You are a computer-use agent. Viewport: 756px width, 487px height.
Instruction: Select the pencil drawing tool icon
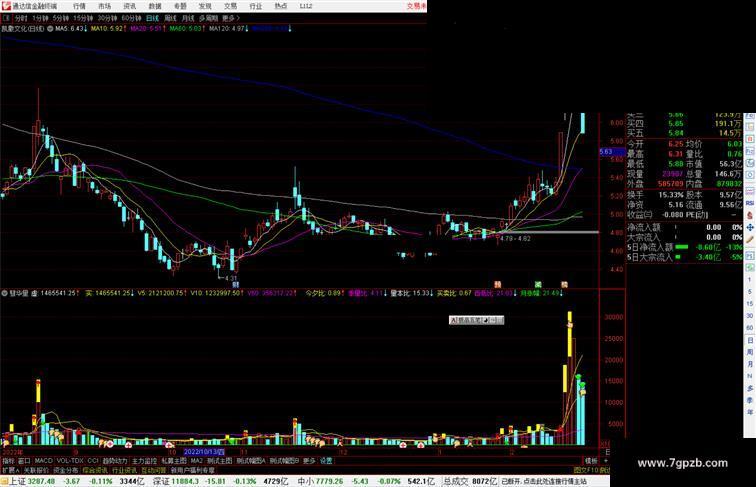click(750, 239)
